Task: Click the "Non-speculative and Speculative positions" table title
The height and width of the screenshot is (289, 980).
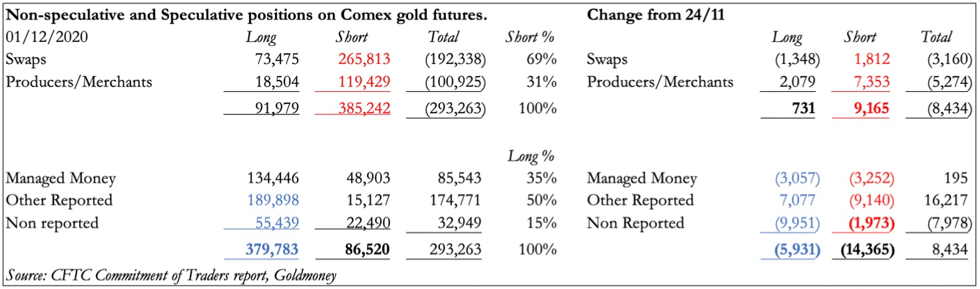Action: 246,14
